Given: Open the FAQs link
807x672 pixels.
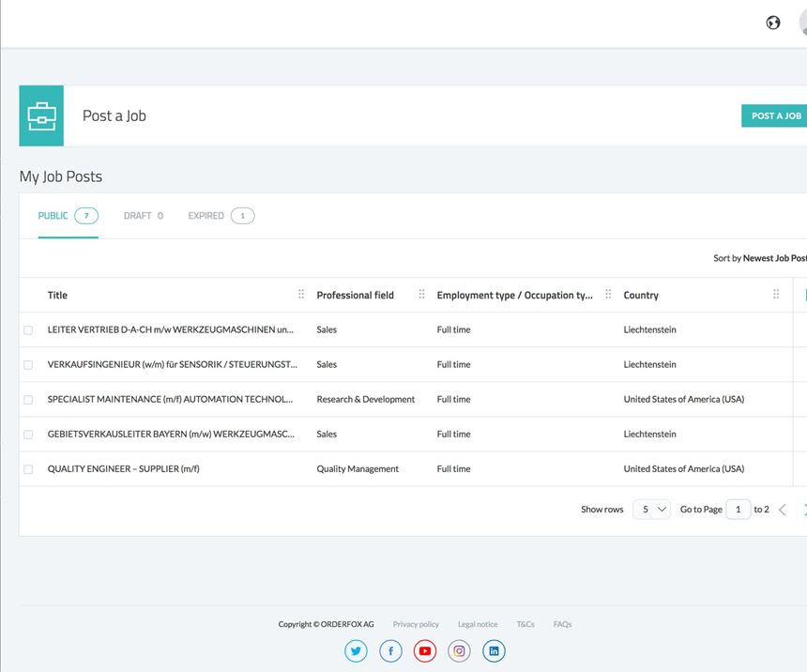Looking at the screenshot, I should coord(562,624).
